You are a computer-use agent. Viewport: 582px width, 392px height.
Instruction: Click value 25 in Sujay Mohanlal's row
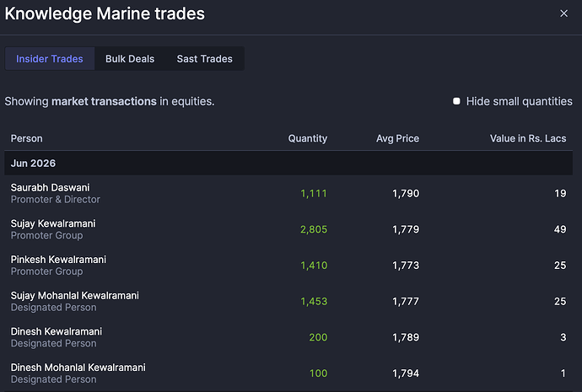tap(560, 301)
